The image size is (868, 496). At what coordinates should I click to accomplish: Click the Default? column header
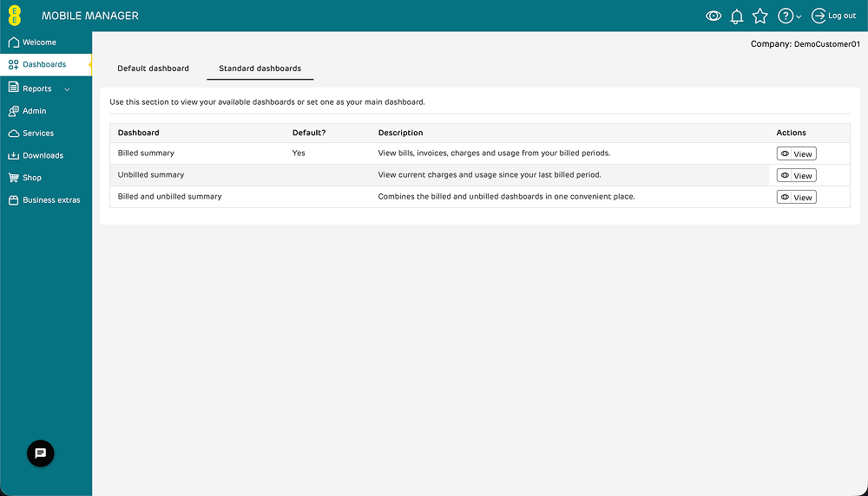(309, 133)
